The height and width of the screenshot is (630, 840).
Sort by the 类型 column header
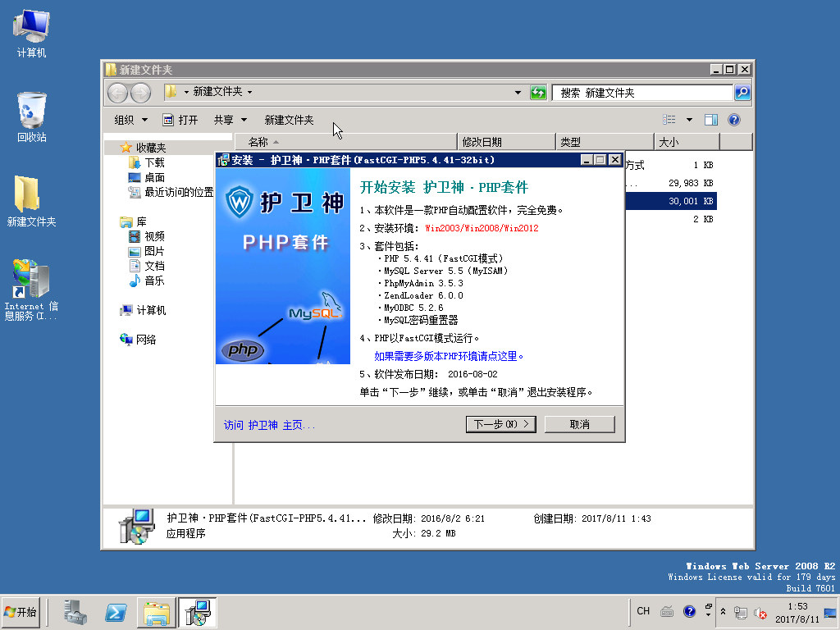605,142
